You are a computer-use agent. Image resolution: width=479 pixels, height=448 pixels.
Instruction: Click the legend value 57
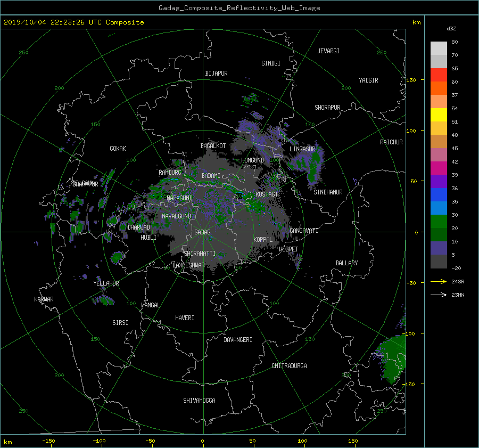click(455, 95)
